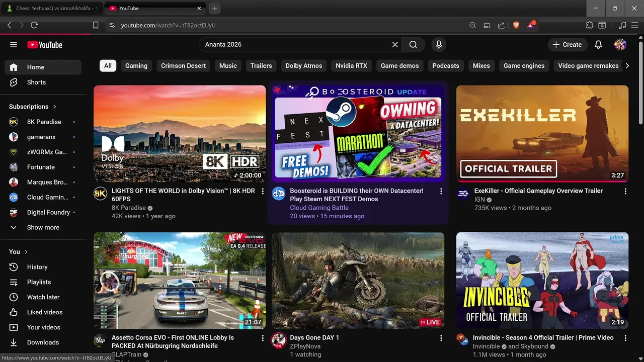Reload the page in browser
This screenshot has width=644, height=362.
tap(34, 25)
